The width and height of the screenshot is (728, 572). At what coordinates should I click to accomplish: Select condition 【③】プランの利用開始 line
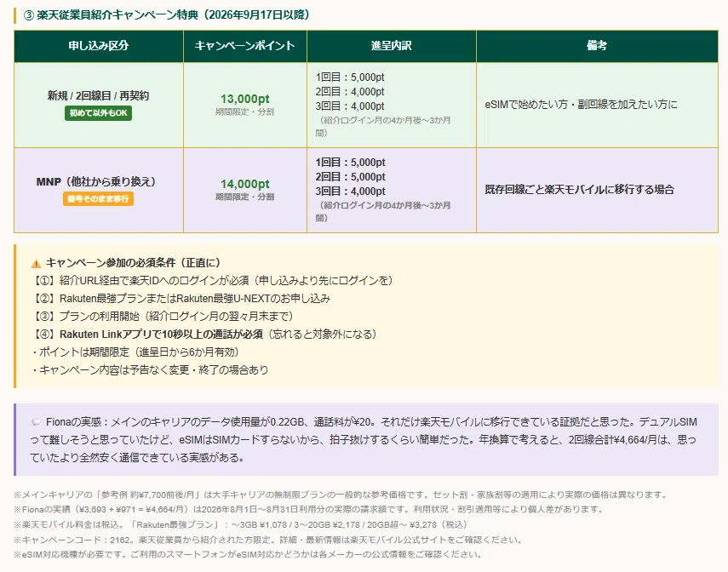tap(163, 316)
